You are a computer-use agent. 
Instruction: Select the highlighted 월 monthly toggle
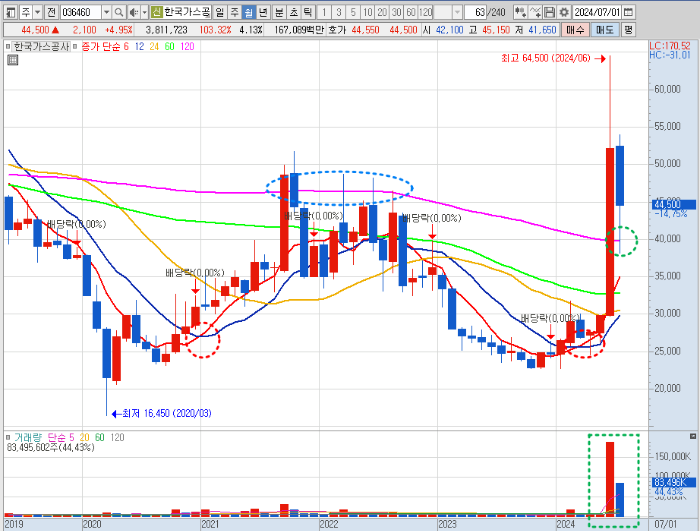coord(249,12)
